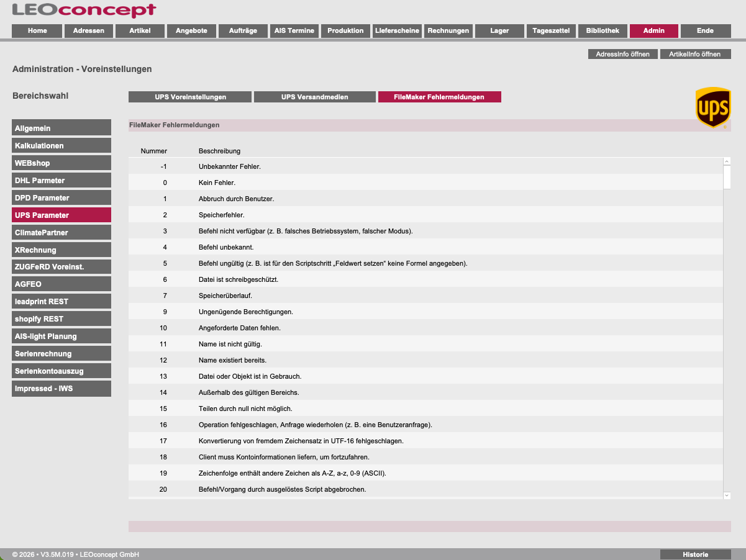Open the Artikel menu
746x560 pixels.
[x=140, y=30]
